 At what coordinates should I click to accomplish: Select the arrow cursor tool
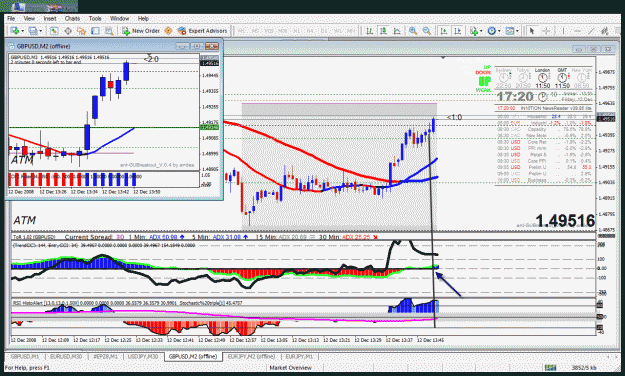click(531, 31)
